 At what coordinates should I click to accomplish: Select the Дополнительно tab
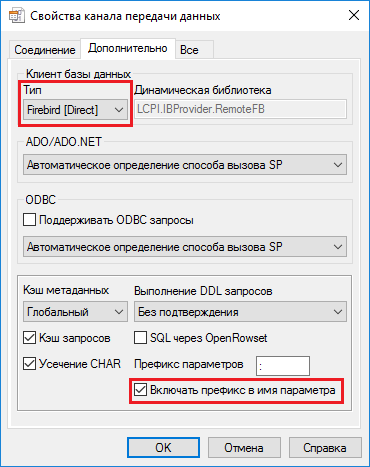(x=128, y=48)
